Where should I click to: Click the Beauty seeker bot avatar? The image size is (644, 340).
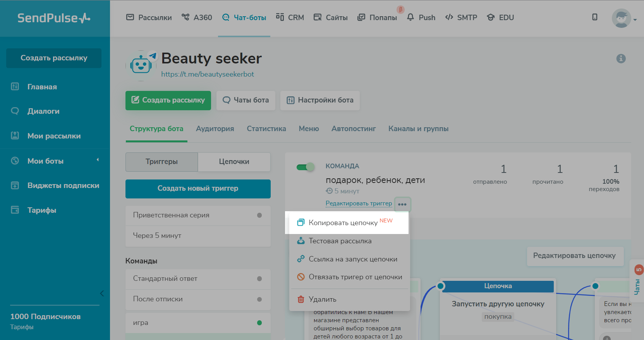(x=141, y=65)
